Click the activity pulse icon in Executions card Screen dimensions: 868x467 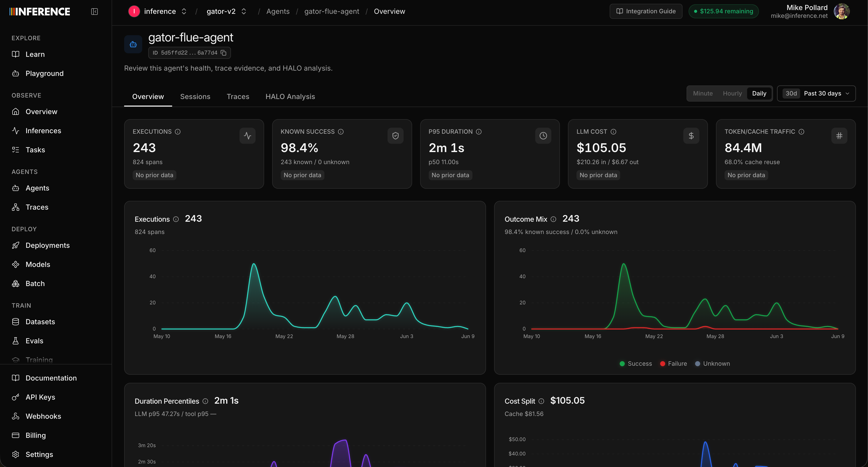(247, 136)
